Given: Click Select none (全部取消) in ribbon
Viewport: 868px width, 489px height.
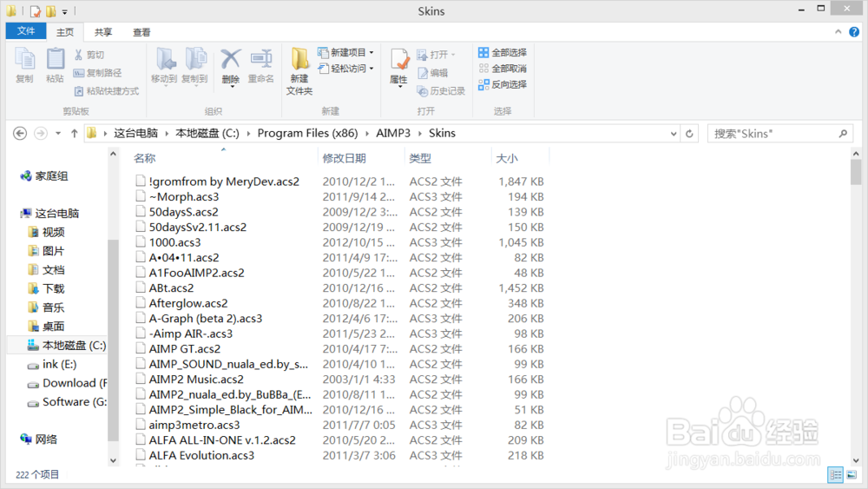Looking at the screenshot, I should (x=503, y=69).
